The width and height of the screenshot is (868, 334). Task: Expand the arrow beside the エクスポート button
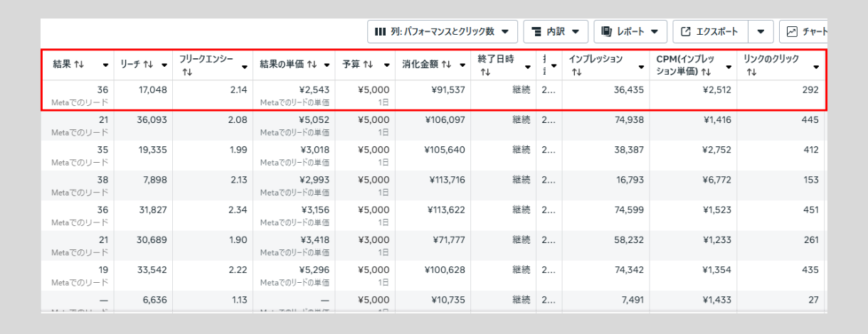click(x=761, y=31)
